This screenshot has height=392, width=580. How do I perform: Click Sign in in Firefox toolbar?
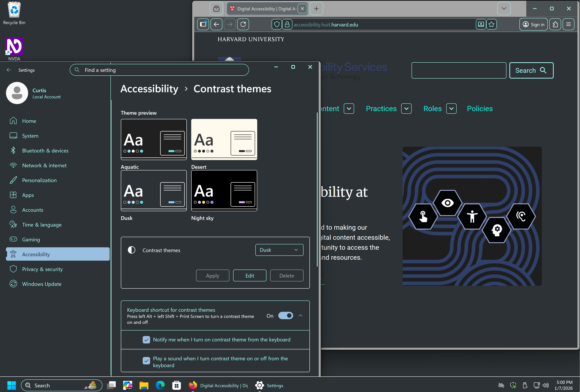click(x=533, y=24)
